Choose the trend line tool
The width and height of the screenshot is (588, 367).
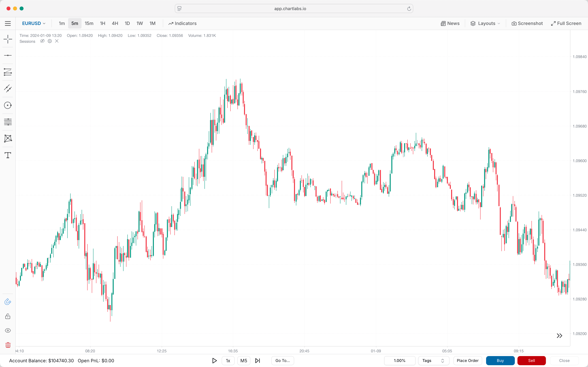point(8,89)
